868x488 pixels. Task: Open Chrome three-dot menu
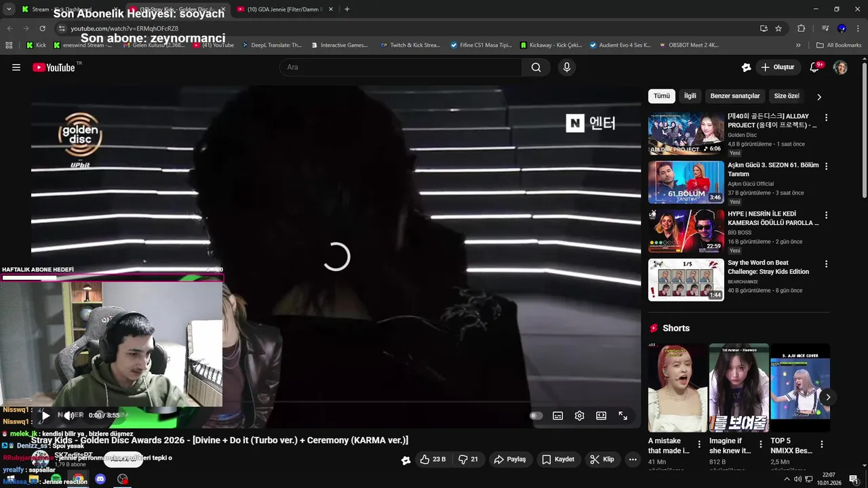coord(858,28)
